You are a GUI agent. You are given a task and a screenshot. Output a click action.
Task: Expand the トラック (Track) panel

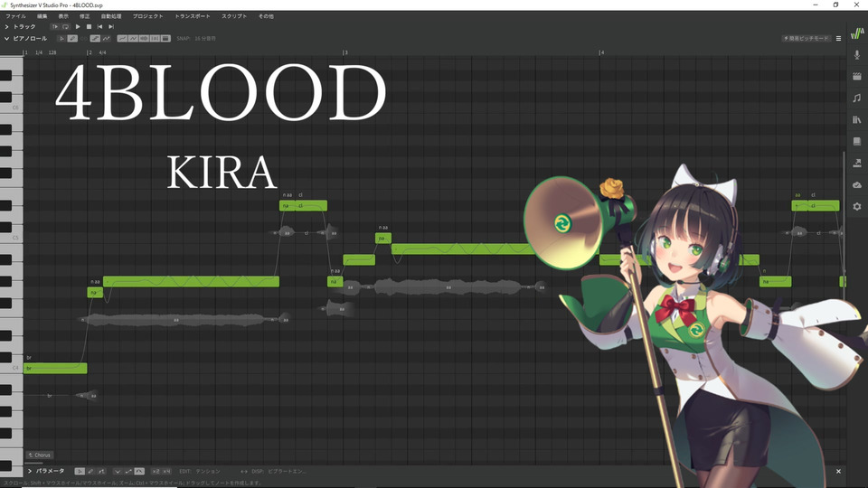[x=6, y=26]
